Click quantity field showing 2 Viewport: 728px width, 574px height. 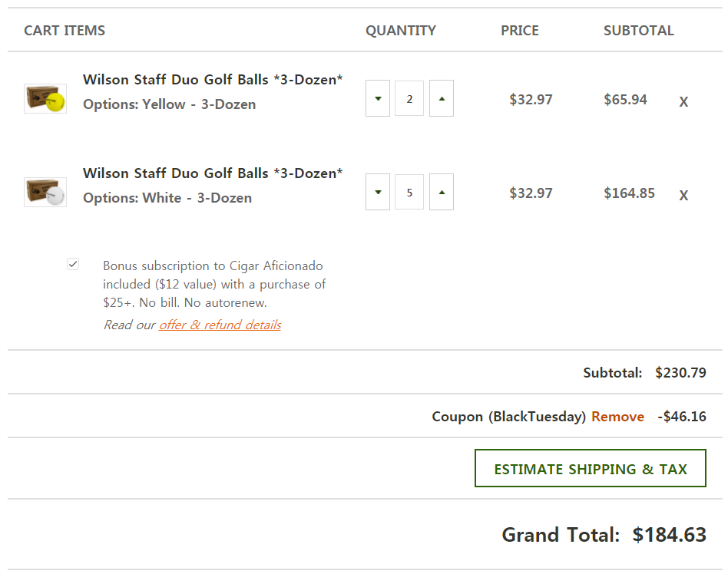point(409,99)
